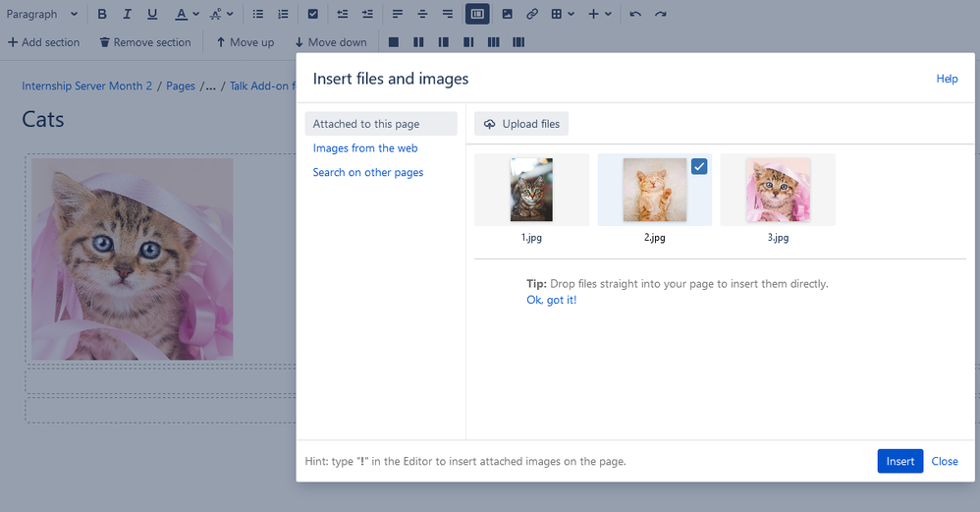The width and height of the screenshot is (980, 512).
Task: Insert a numbered list
Action: coord(283,14)
